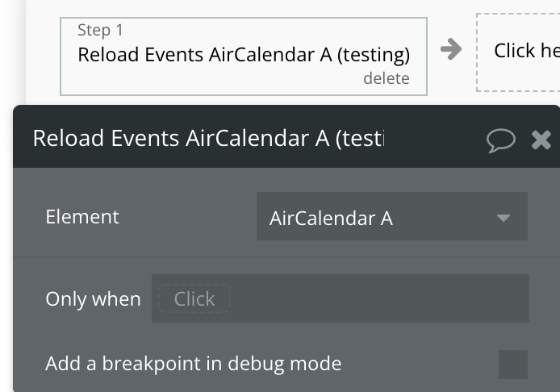Close the Reload Events property panel
This screenshot has width=560, height=392.
coord(541,140)
